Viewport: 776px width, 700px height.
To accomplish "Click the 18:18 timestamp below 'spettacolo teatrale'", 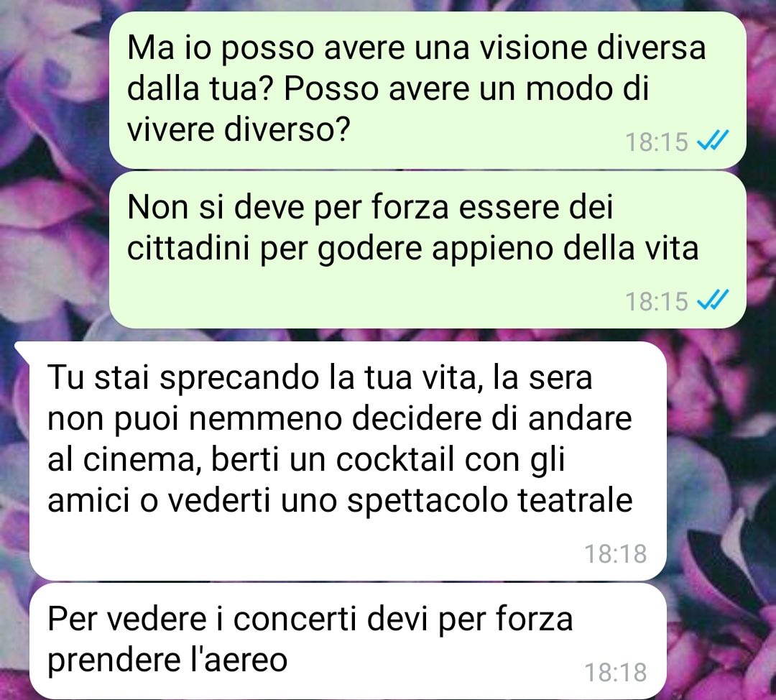I will (x=616, y=553).
